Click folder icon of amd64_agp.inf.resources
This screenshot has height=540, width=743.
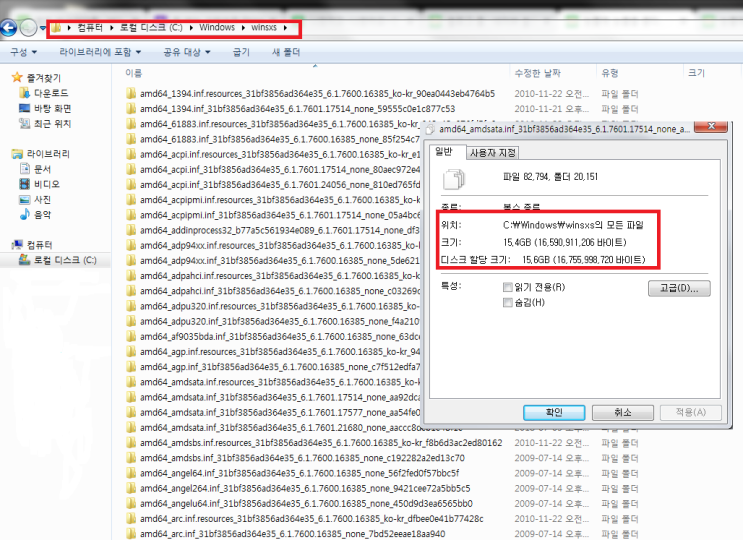[x=131, y=351]
